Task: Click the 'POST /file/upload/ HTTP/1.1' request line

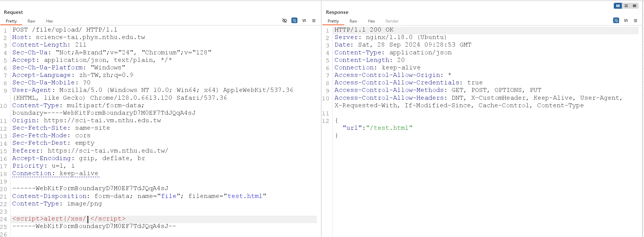Action: coord(65,30)
